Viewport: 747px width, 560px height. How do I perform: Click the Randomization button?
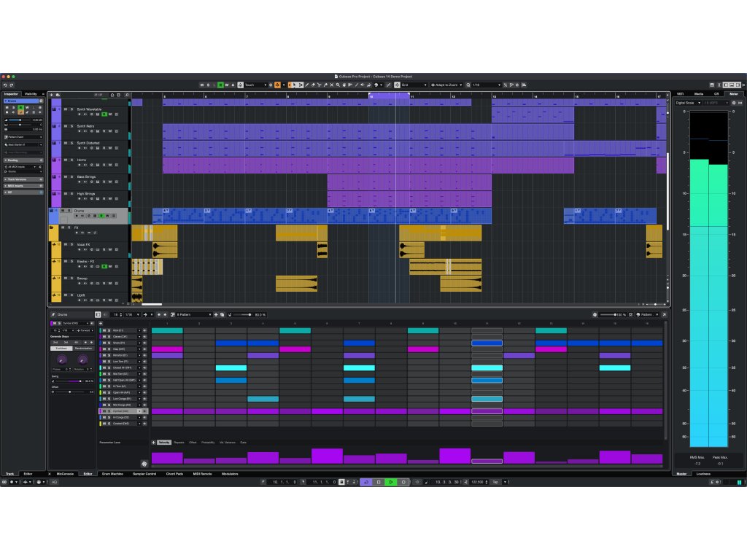click(83, 349)
